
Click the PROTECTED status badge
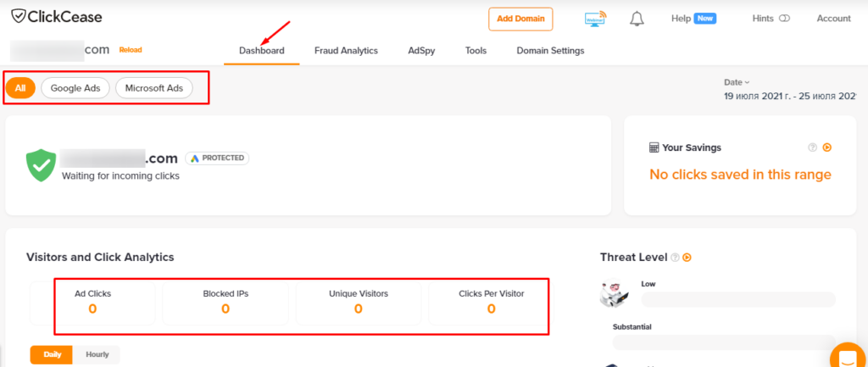coord(217,158)
